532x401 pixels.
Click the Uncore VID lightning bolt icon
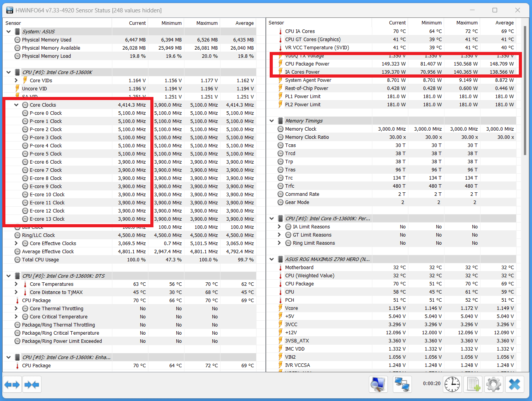pos(17,88)
